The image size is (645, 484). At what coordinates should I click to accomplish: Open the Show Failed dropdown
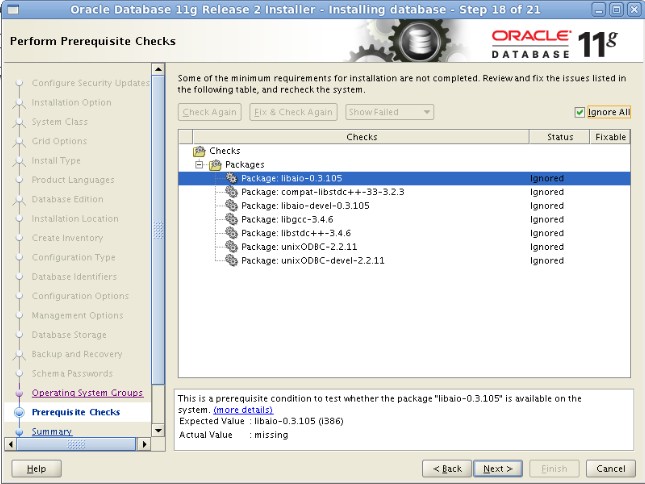click(x=389, y=112)
